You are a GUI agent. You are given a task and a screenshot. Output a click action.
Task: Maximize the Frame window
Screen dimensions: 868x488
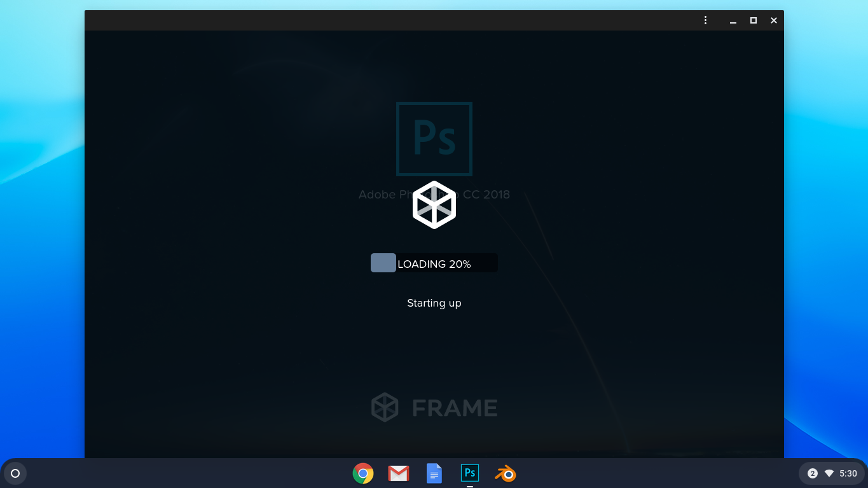pos(753,20)
